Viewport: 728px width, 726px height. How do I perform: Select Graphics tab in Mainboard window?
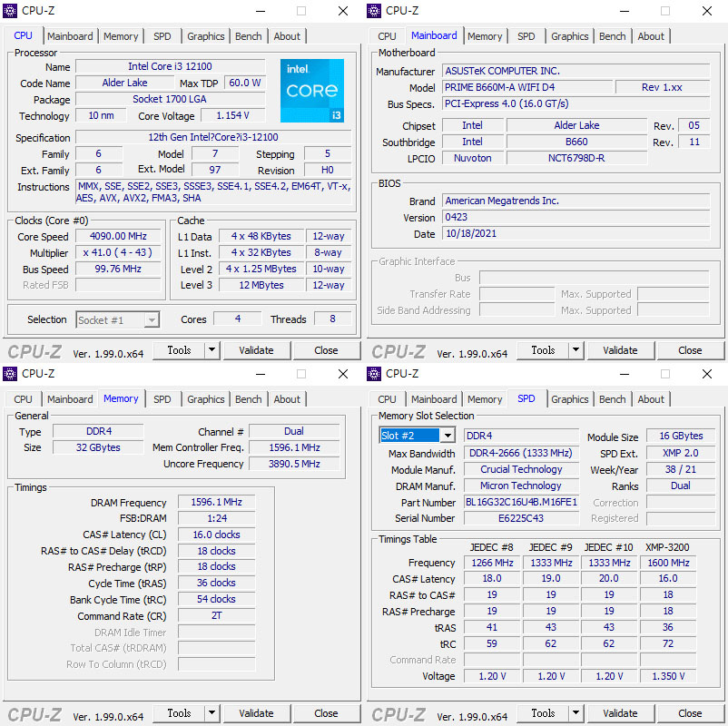click(570, 36)
